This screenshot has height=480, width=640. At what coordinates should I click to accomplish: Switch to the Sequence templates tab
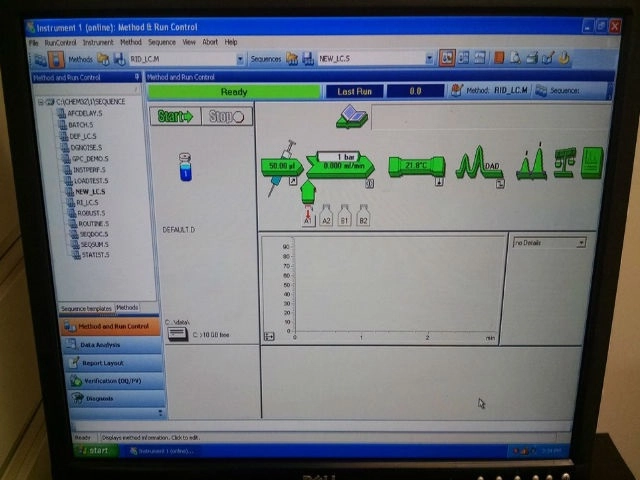(85, 308)
